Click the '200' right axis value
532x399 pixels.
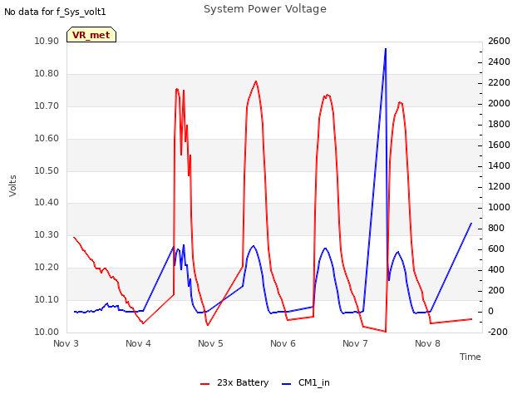point(496,290)
